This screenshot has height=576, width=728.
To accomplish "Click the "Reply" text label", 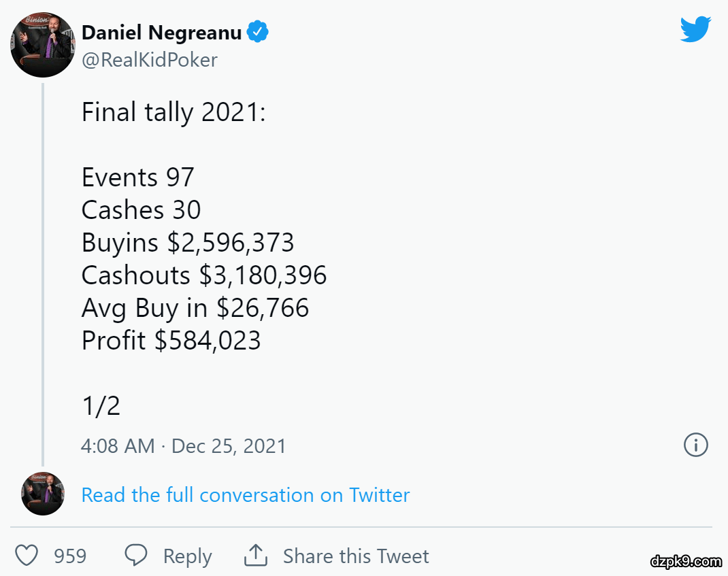I will click(x=187, y=556).
